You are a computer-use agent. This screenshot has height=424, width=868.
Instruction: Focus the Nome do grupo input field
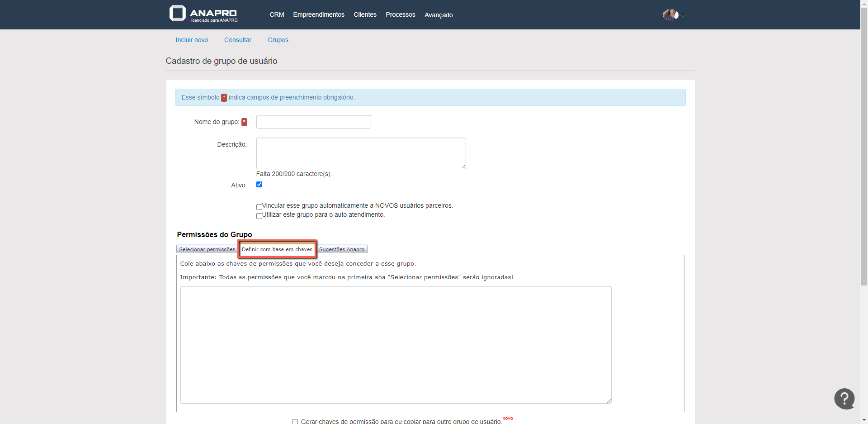[313, 122]
